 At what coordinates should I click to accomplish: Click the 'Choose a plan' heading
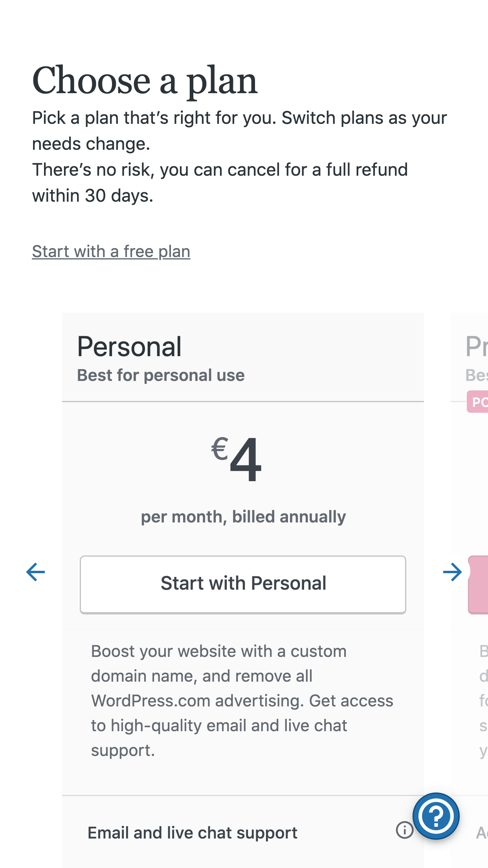(x=145, y=81)
